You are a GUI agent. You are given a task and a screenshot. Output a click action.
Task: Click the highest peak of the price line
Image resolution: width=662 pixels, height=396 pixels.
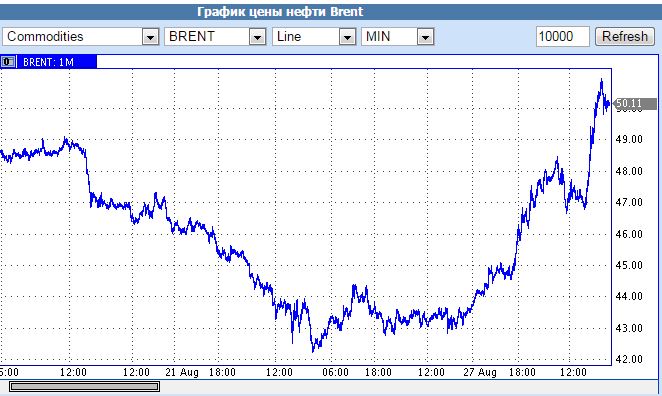point(601,80)
